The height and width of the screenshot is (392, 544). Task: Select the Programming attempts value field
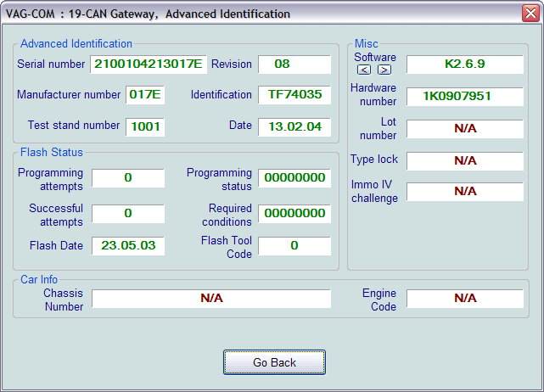coord(128,178)
